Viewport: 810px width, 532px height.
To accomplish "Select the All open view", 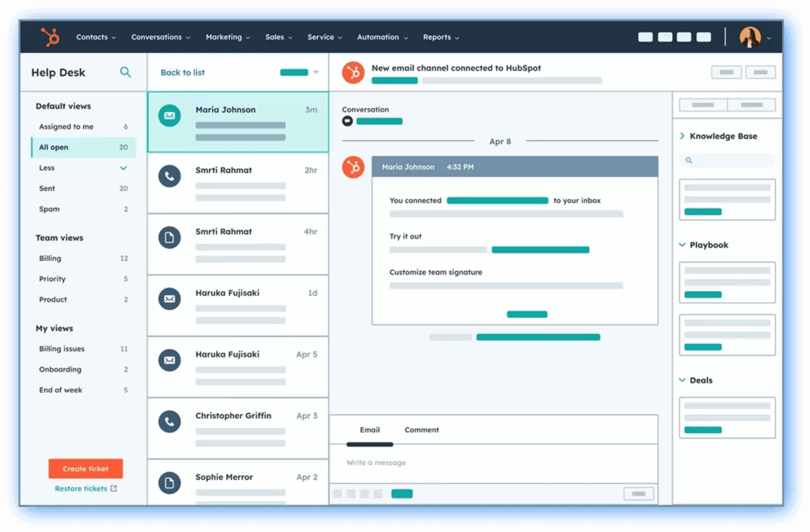I will (84, 147).
